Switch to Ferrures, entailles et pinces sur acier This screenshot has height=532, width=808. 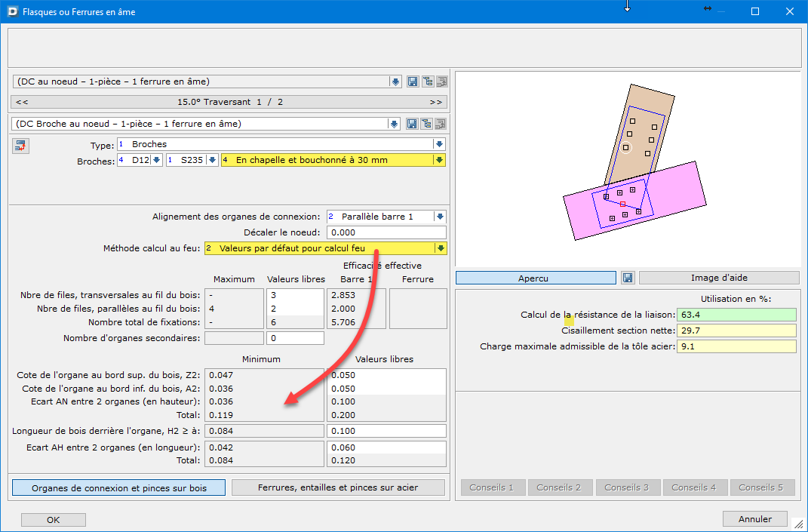338,487
